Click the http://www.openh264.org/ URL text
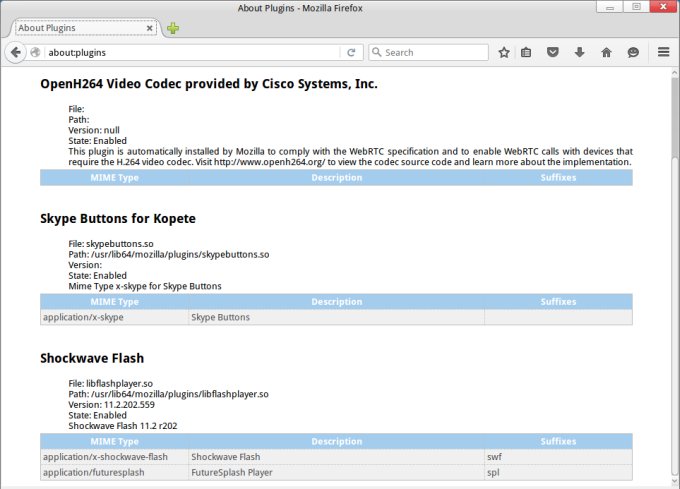The width and height of the screenshot is (680, 489). [x=269, y=162]
